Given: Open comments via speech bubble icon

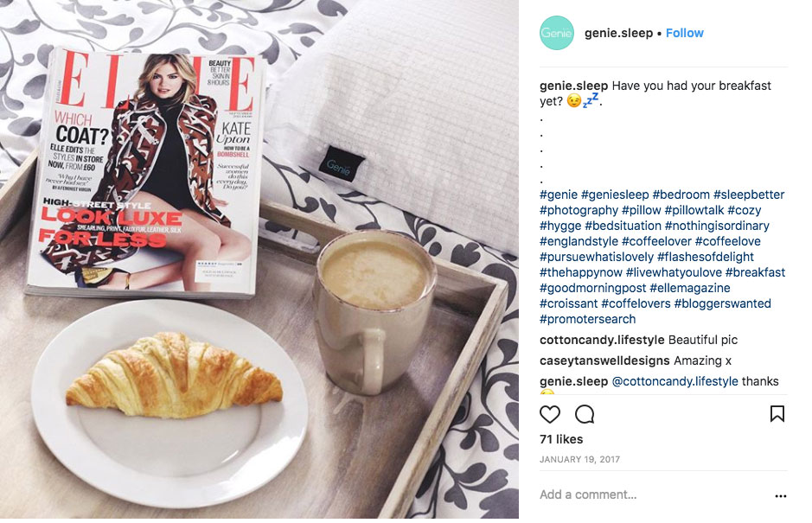Looking at the screenshot, I should coord(585,414).
